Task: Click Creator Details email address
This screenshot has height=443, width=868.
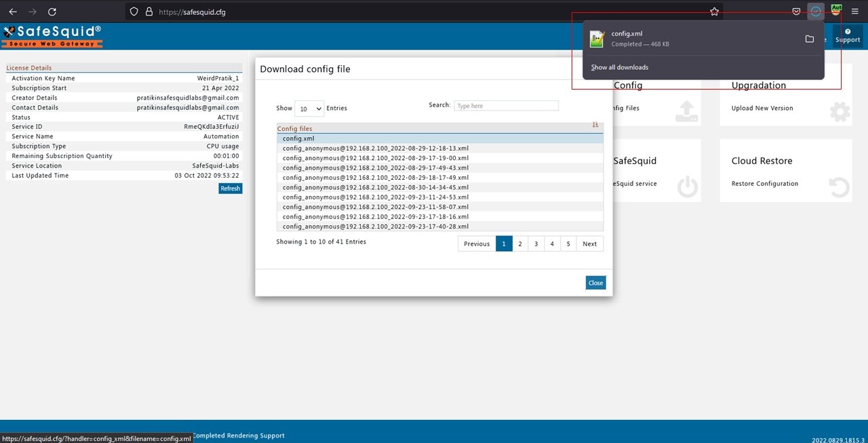Action: [188, 98]
